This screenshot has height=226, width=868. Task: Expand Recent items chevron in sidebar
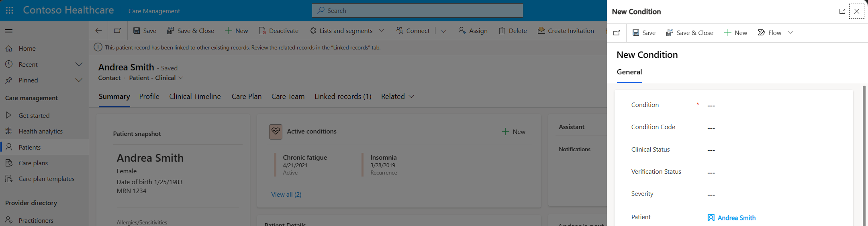click(79, 64)
